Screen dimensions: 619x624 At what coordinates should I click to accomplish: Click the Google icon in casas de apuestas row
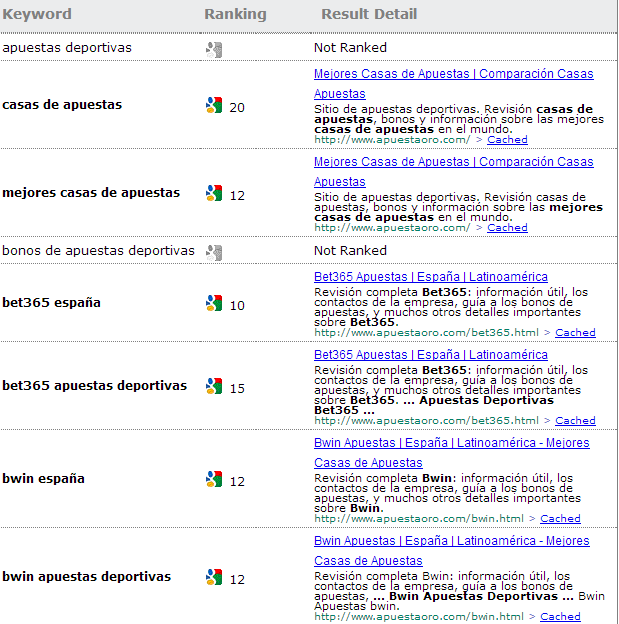(x=214, y=105)
